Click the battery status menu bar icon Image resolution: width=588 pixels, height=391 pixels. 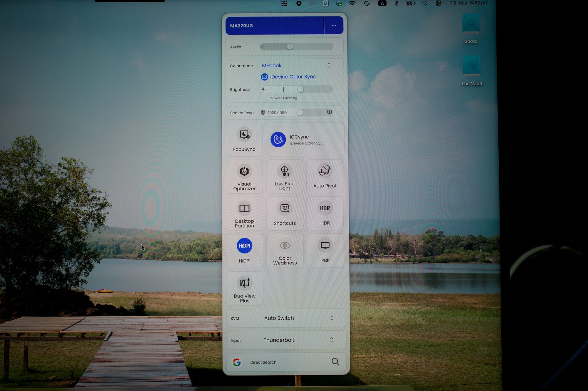(410, 3)
